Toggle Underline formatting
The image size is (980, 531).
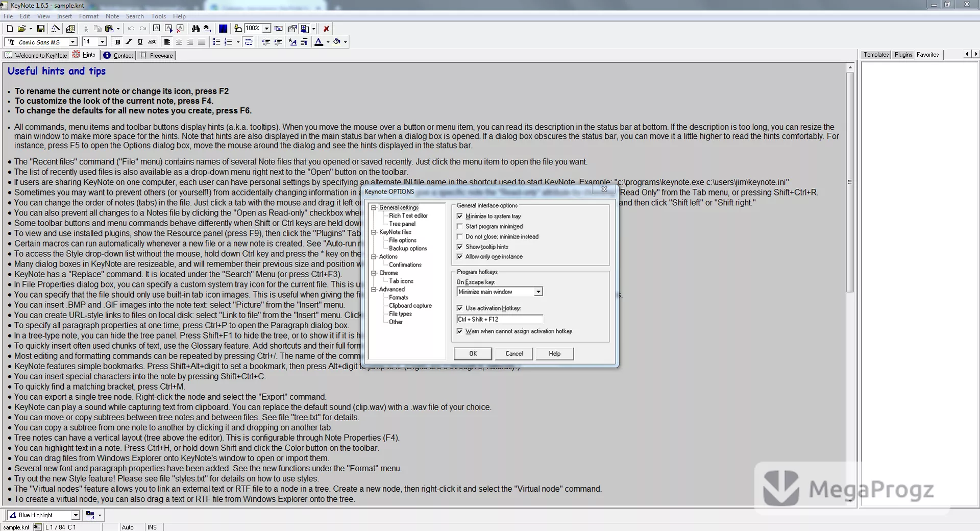(x=140, y=42)
